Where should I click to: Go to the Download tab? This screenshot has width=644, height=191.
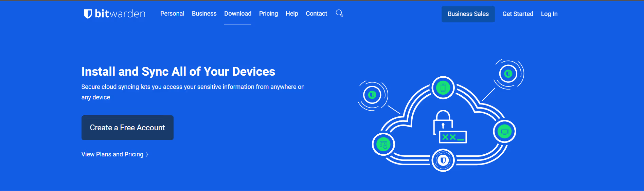pos(238,14)
